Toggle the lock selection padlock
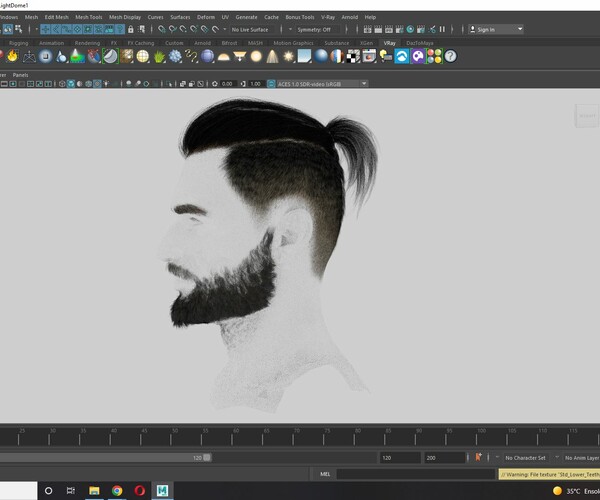Screen dimensions: 600x500 point(131,29)
